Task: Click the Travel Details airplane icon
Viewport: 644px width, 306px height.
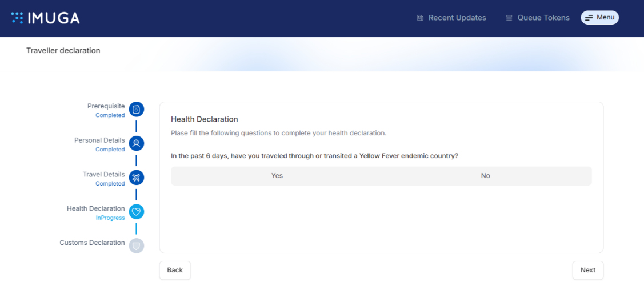Action: coord(136,178)
